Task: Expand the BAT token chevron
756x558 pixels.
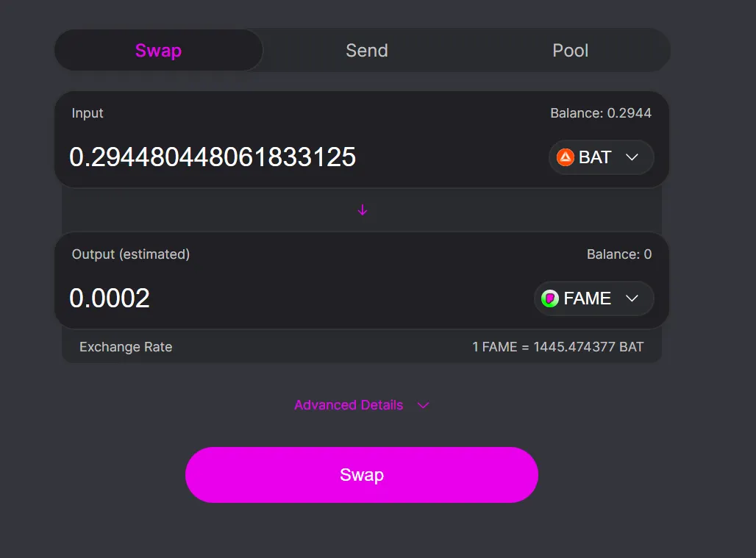Action: (631, 157)
